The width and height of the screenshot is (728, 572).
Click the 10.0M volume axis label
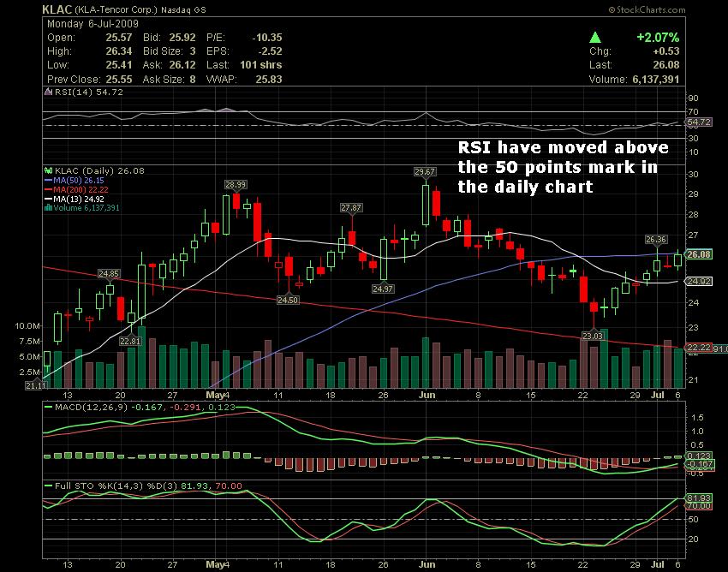click(27, 326)
